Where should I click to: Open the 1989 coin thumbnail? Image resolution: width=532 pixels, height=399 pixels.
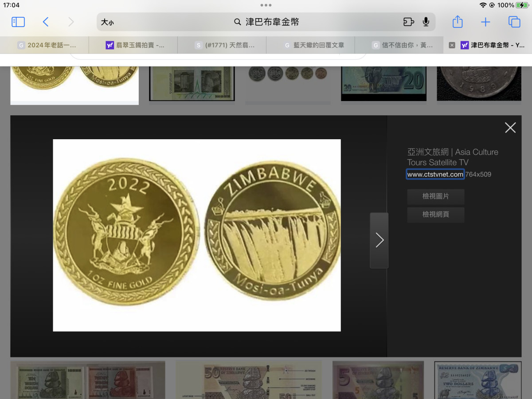479,83
